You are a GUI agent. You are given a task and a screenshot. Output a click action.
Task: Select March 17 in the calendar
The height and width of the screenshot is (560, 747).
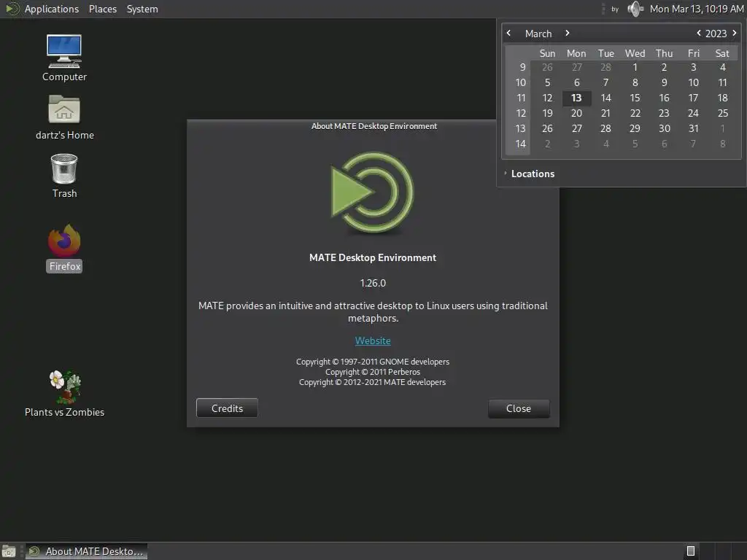pyautogui.click(x=693, y=98)
